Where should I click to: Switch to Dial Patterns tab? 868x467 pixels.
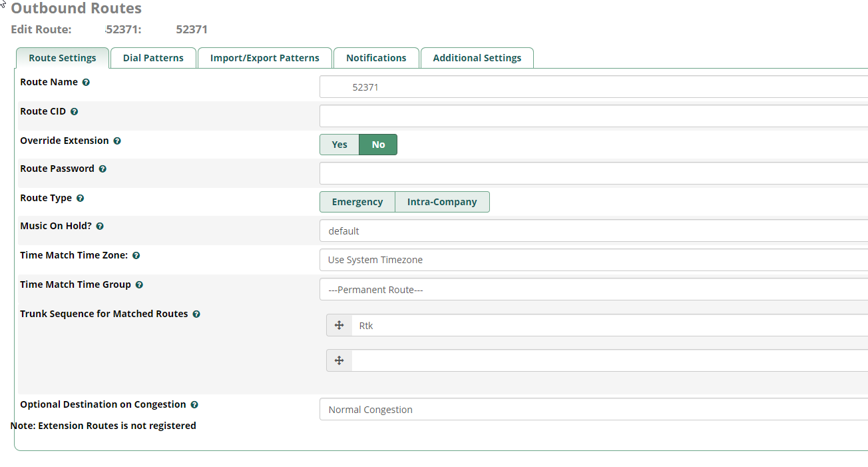(153, 58)
